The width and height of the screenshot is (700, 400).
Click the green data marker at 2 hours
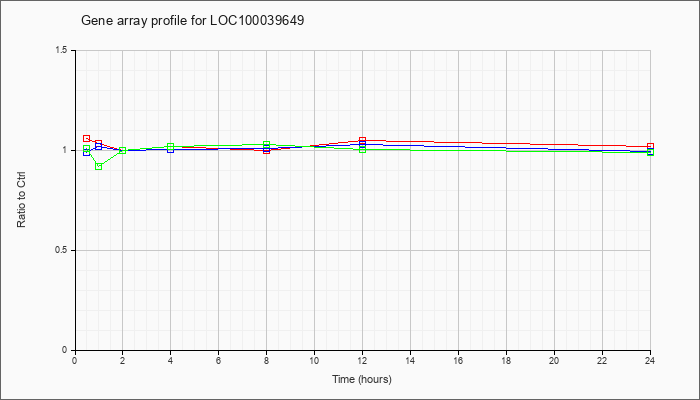point(123,150)
